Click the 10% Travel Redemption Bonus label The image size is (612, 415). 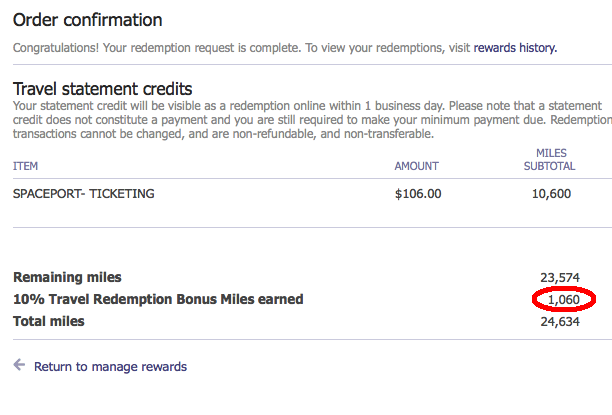point(158,299)
